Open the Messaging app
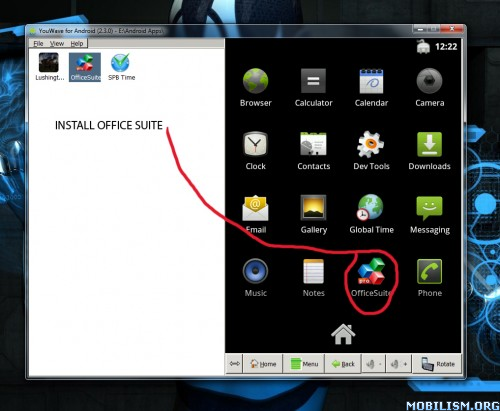 pyautogui.click(x=429, y=214)
